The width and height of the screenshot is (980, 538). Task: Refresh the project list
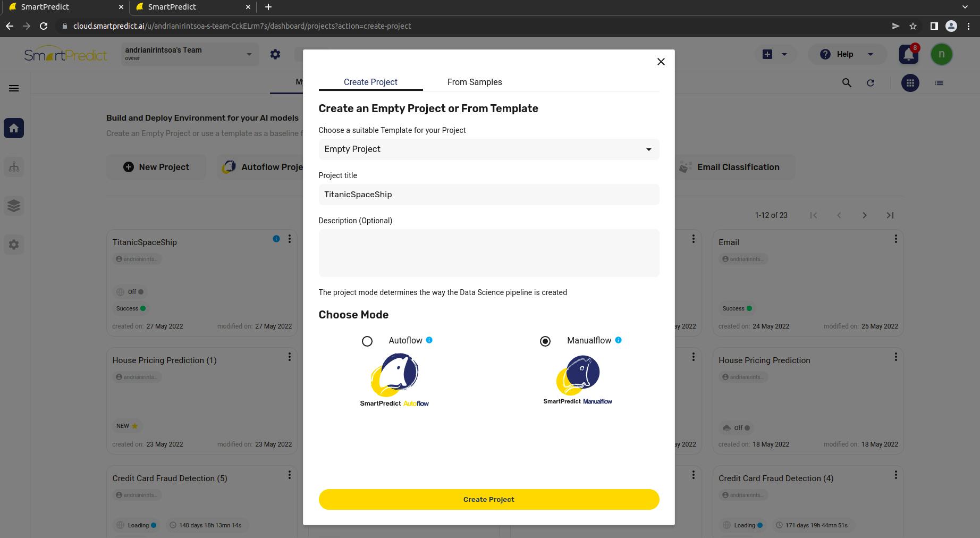click(x=870, y=83)
